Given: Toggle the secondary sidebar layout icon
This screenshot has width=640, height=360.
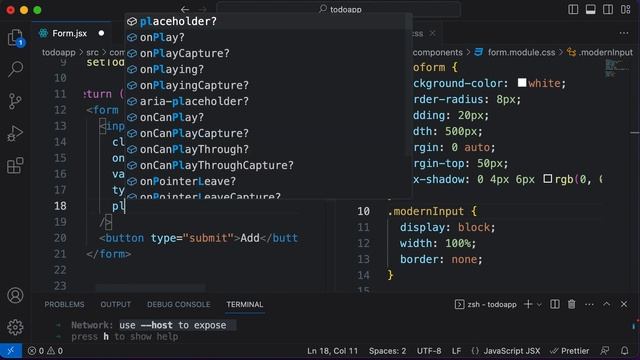Looking at the screenshot, I should pyautogui.click(x=608, y=9).
